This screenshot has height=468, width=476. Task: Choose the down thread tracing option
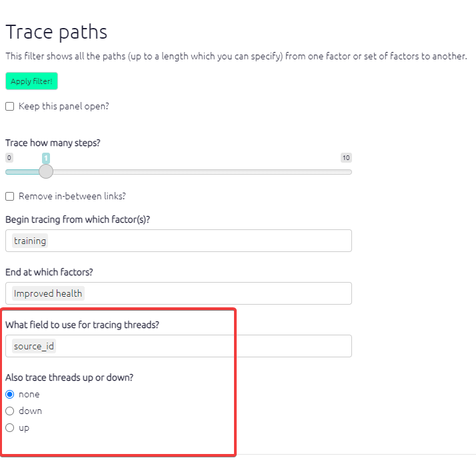[10, 411]
